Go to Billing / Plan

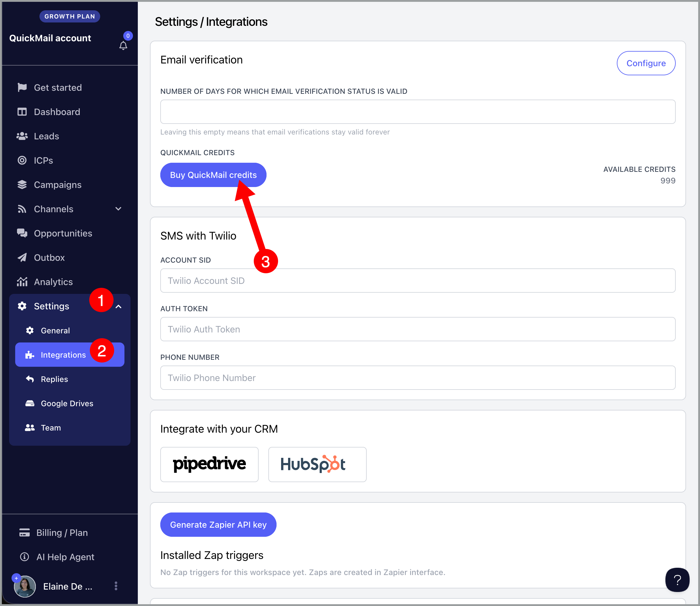pyautogui.click(x=62, y=533)
